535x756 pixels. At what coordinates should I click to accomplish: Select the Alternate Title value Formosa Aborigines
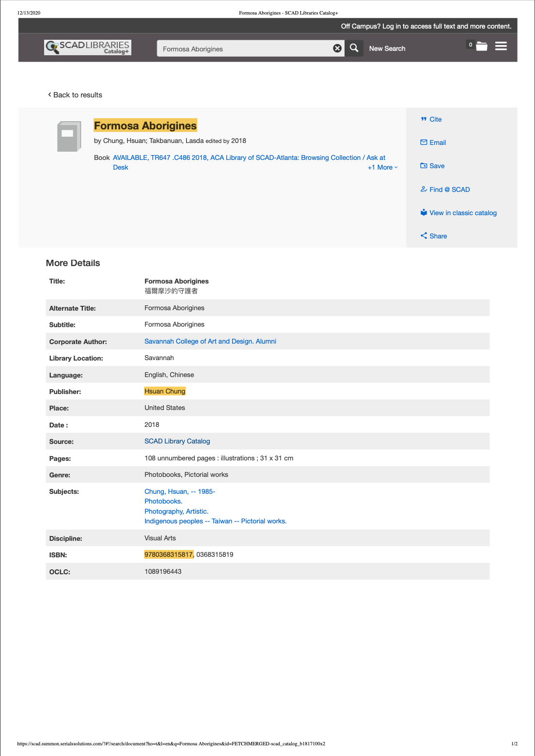coord(174,308)
